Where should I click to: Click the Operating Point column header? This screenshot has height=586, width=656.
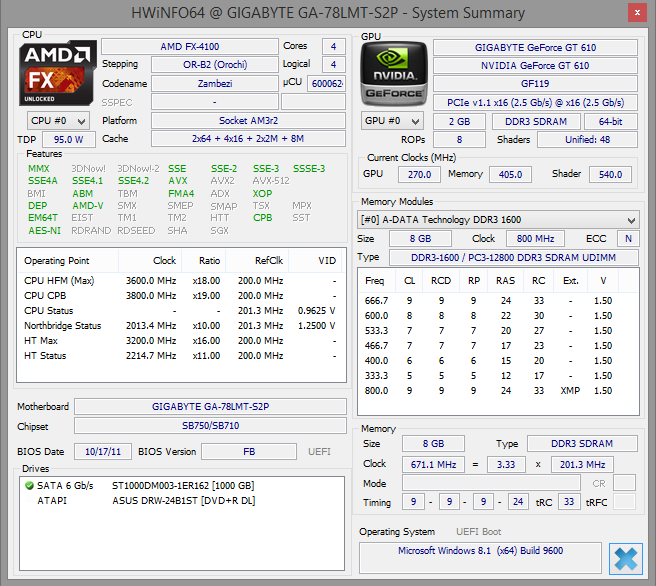click(68, 261)
